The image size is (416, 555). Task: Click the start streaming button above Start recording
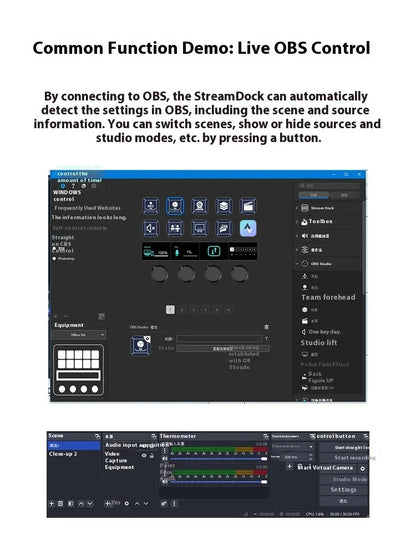(x=344, y=447)
